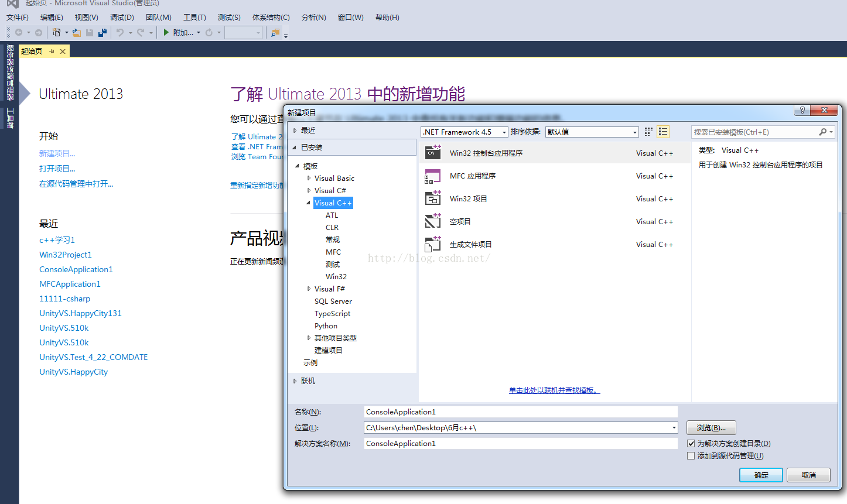
Task: Open the empty solution configuration dropdown
Action: tap(243, 33)
